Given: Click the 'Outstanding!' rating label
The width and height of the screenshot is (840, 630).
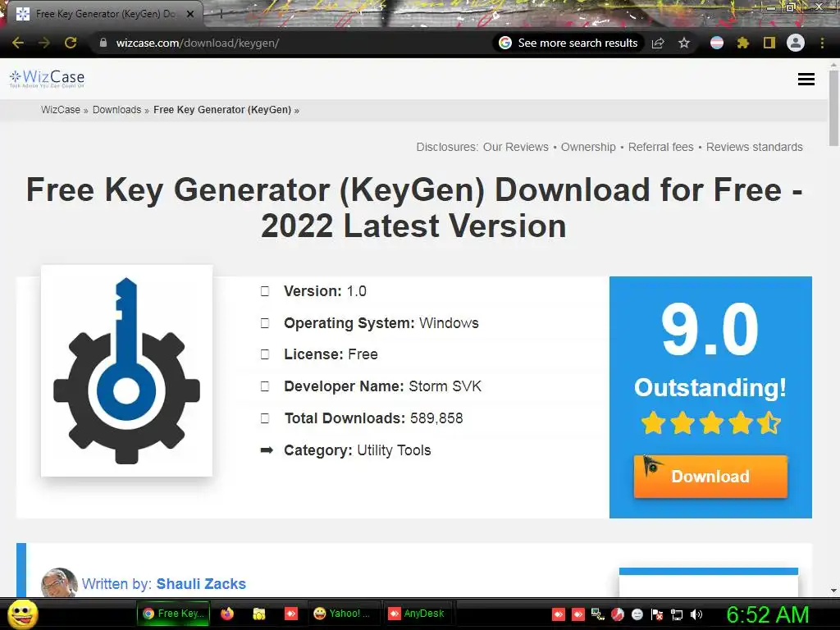Looking at the screenshot, I should tap(710, 387).
